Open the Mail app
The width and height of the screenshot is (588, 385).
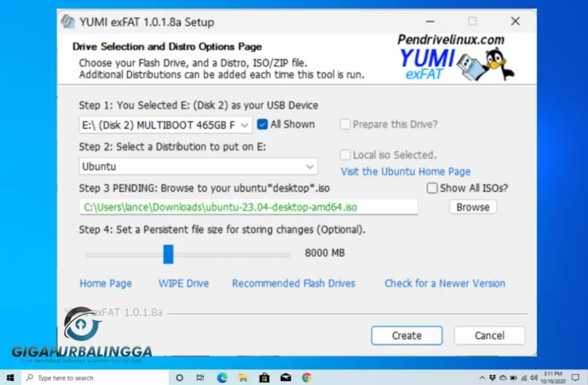click(x=285, y=378)
